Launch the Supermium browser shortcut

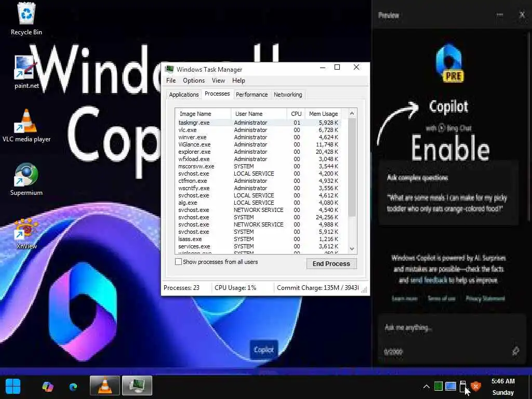coord(26,179)
